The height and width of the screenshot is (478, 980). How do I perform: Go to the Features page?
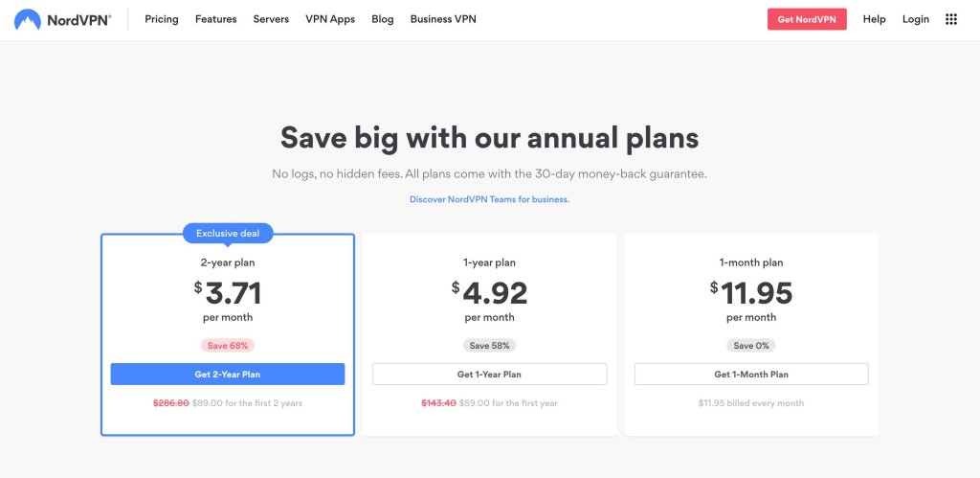(215, 19)
